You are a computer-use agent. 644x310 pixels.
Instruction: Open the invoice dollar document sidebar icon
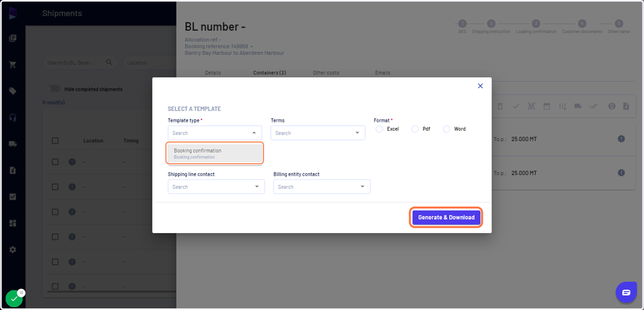(13, 170)
